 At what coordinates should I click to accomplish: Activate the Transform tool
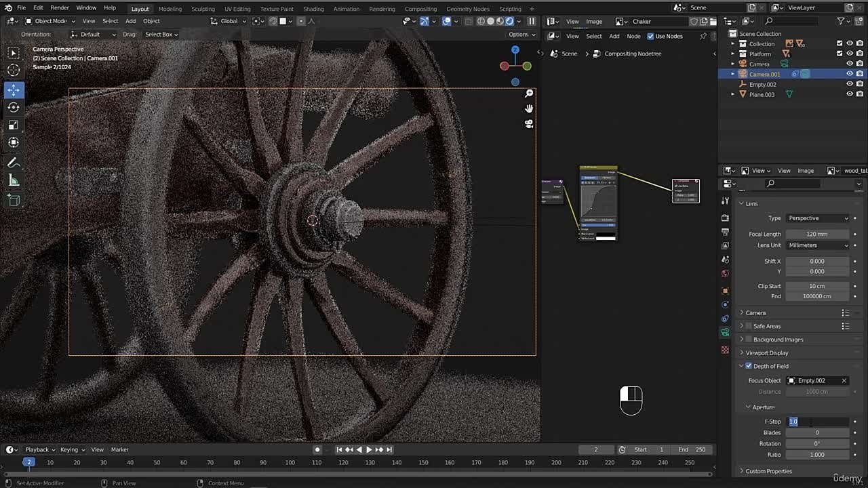[14, 142]
